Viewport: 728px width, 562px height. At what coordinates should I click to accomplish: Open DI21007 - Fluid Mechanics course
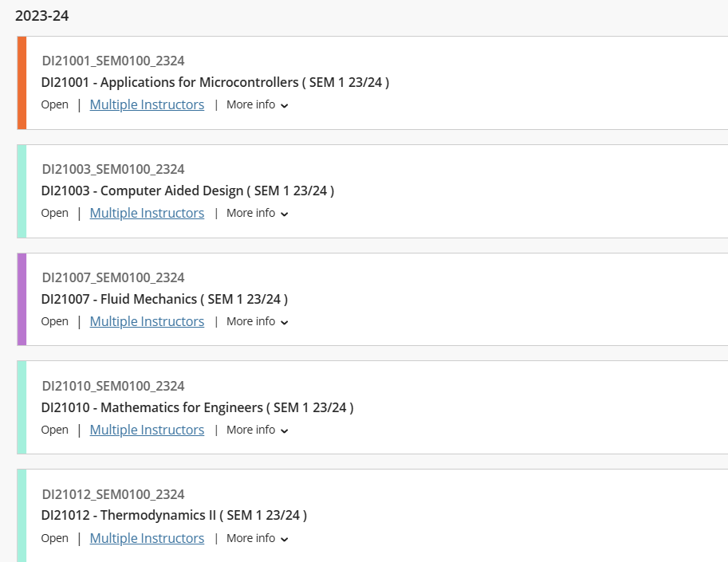pyautogui.click(x=164, y=299)
